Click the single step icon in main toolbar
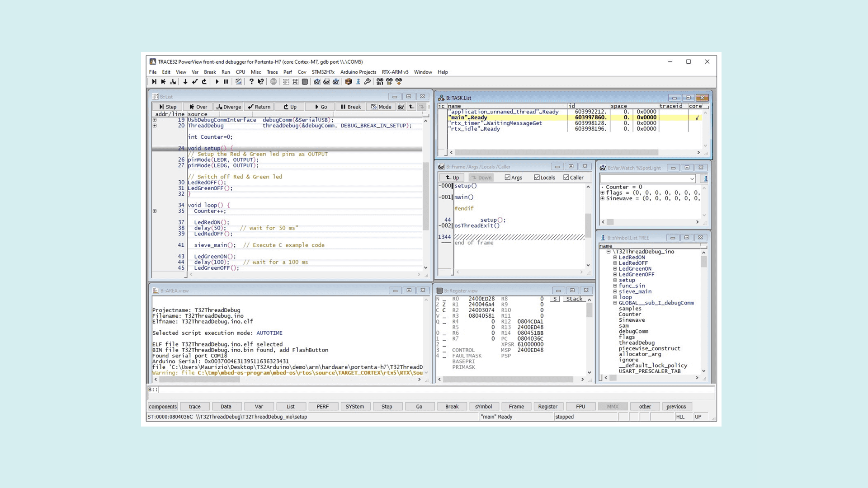Screen dimensions: 868x488 [x=154, y=82]
